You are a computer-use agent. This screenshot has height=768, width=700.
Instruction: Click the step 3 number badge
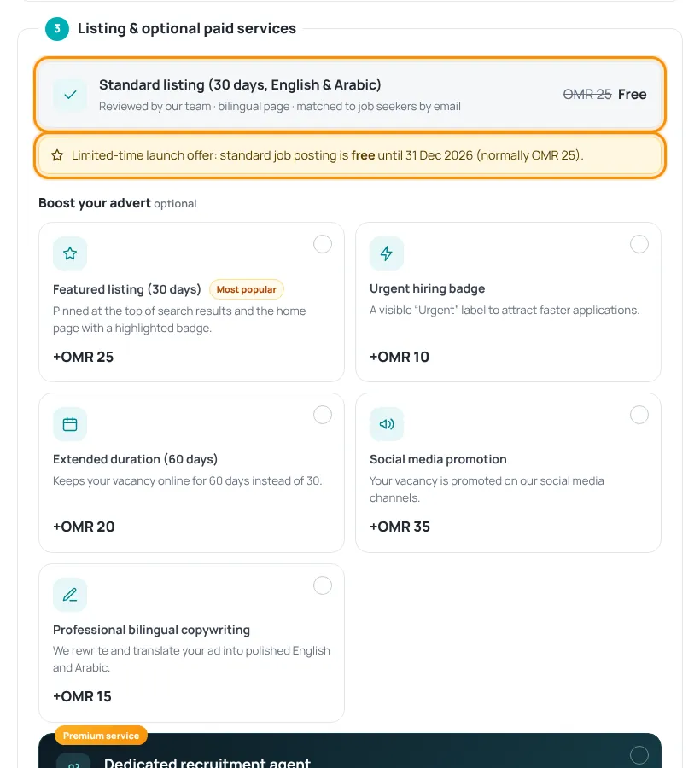tap(57, 28)
